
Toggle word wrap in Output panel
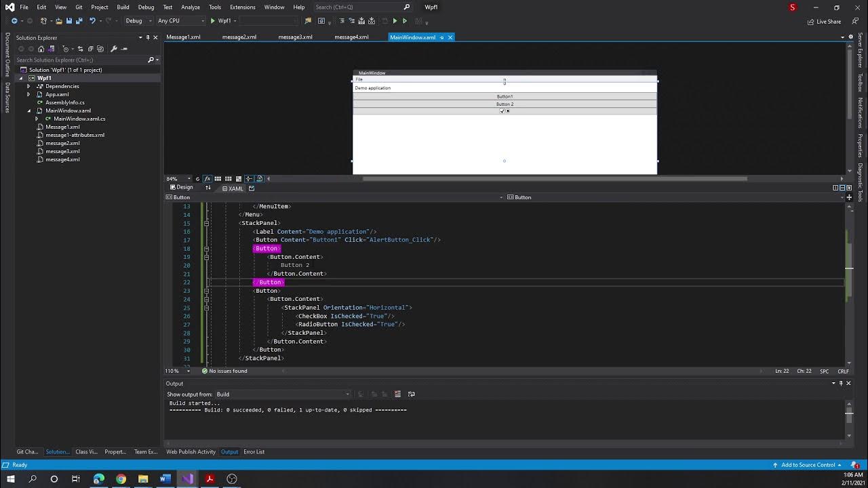(411, 394)
